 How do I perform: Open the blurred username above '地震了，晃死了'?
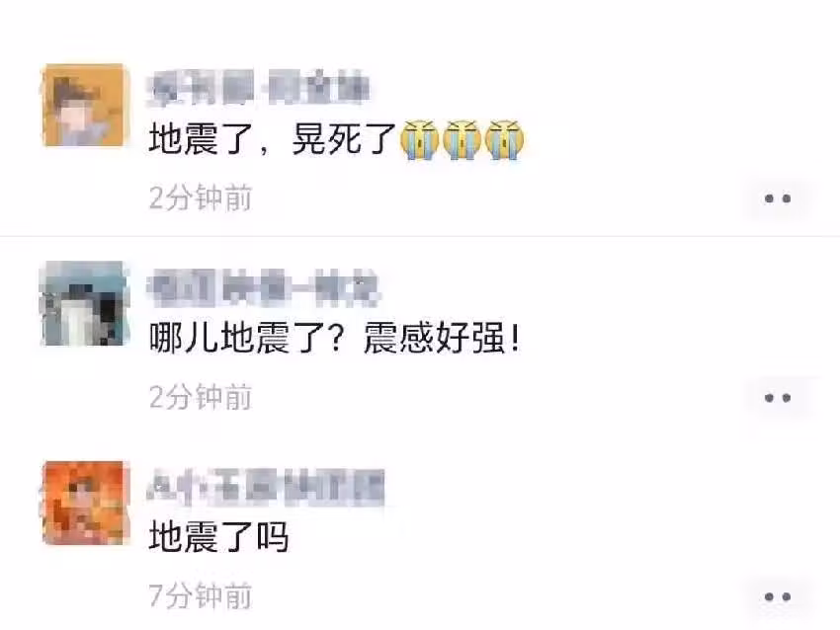pos(259,87)
